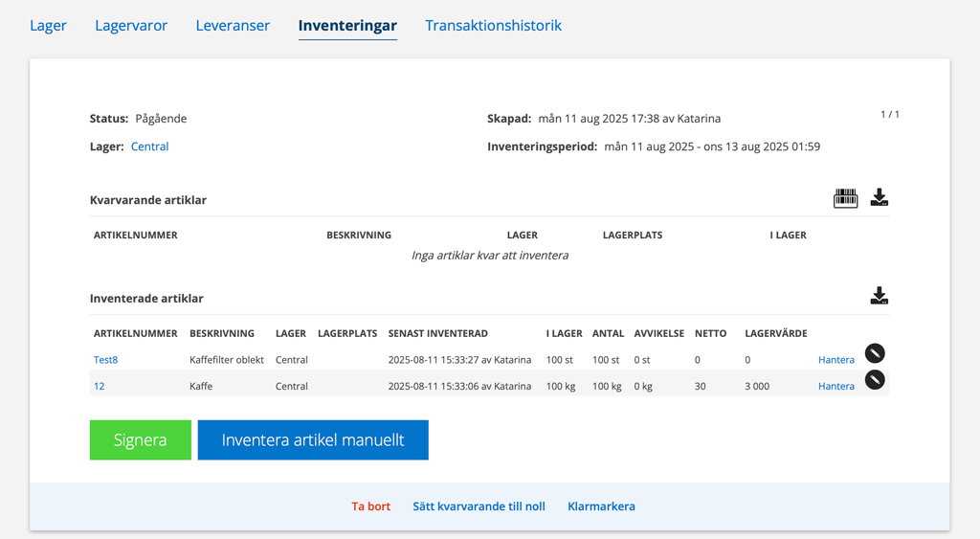Open the Central warehouse link
Image resolution: width=980 pixels, height=539 pixels.
coord(149,146)
